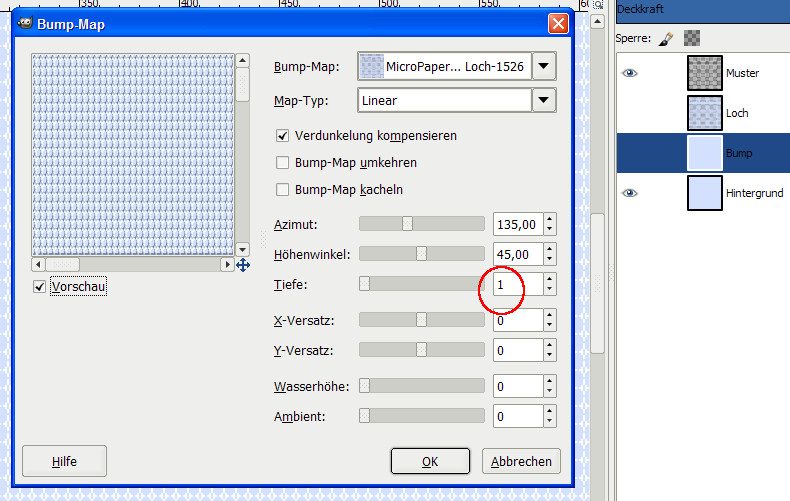Click the OK button
790x501 pixels.
430,461
